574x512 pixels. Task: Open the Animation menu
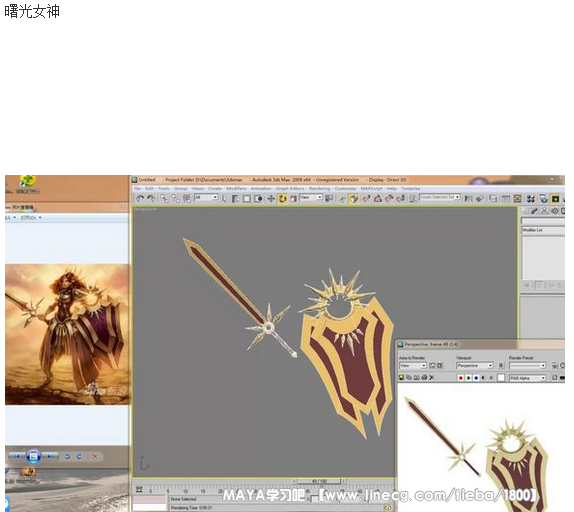[261, 188]
